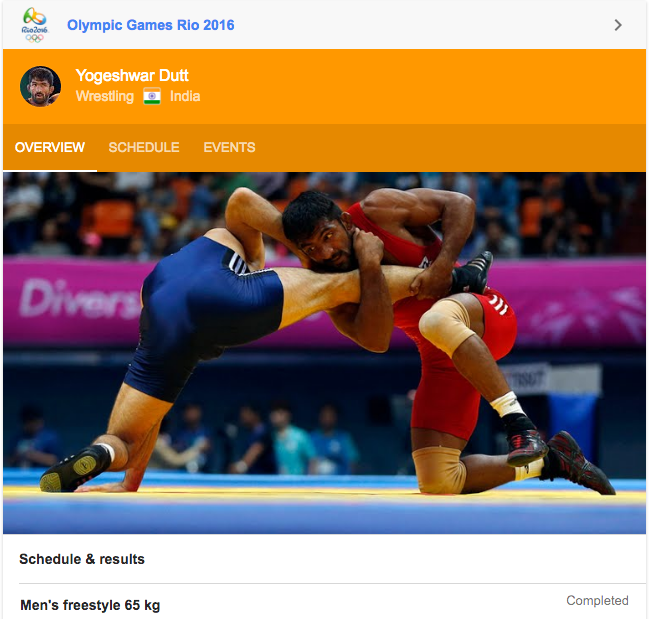Click the Completed status label
Image resolution: width=651 pixels, height=619 pixels.
pyautogui.click(x=597, y=600)
